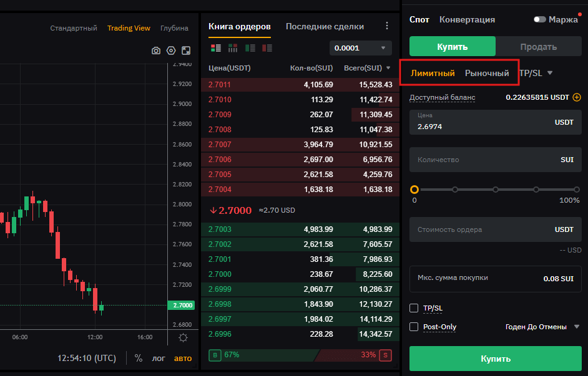This screenshot has height=376, width=588.
Task: Expand the Годен До Отмены dropdown
Action: click(576, 327)
